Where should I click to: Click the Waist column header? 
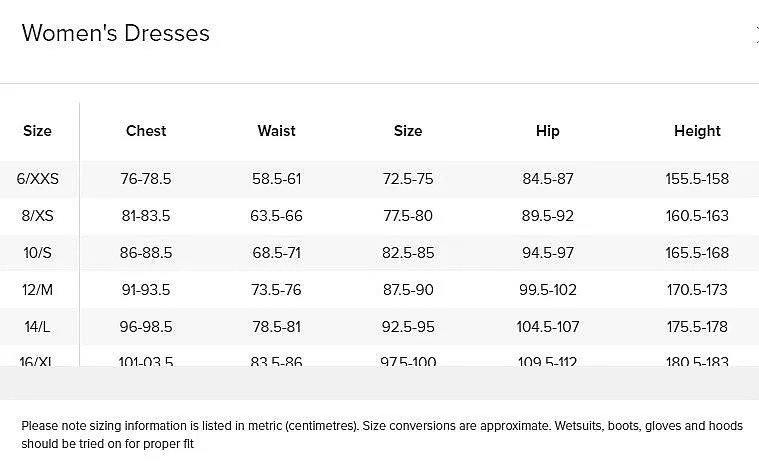(276, 131)
